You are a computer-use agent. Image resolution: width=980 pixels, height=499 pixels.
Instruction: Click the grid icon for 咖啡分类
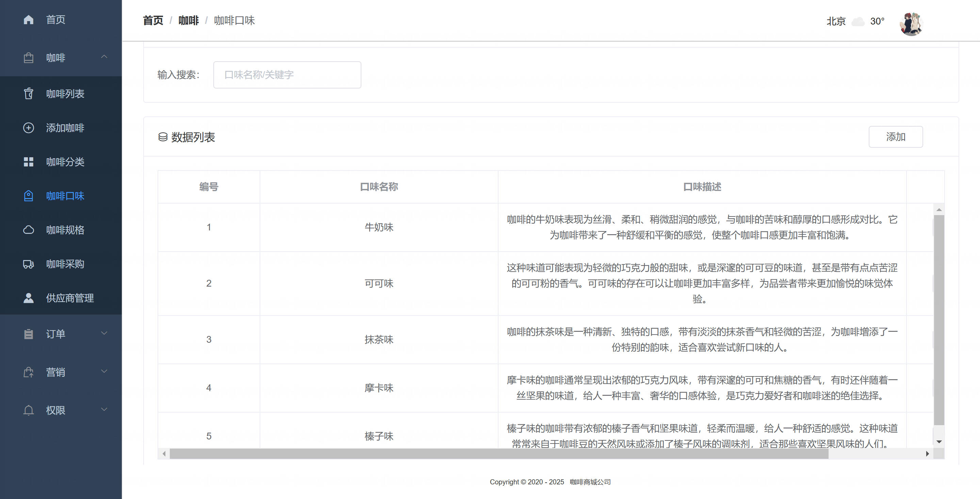[x=29, y=162]
